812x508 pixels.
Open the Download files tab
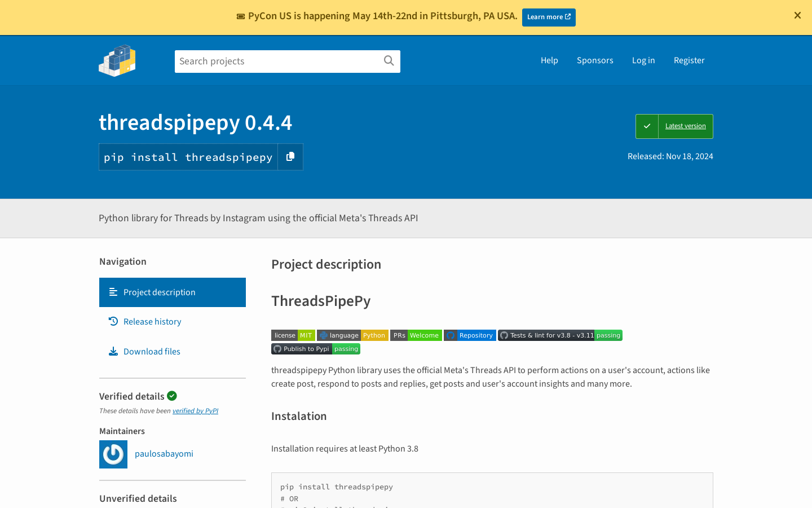[173, 352]
